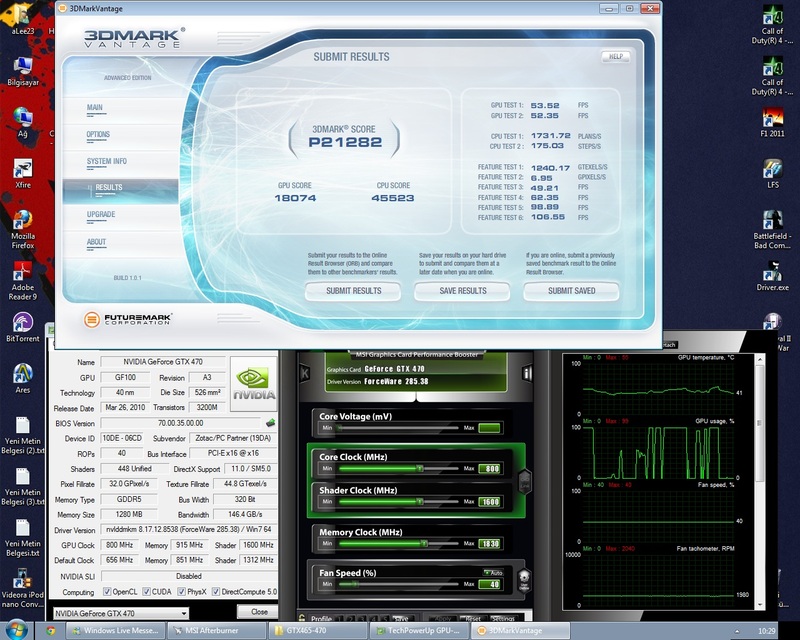Click the Afterburner Kombustor K icon
The width and height of the screenshot is (800, 640).
pyautogui.click(x=305, y=373)
